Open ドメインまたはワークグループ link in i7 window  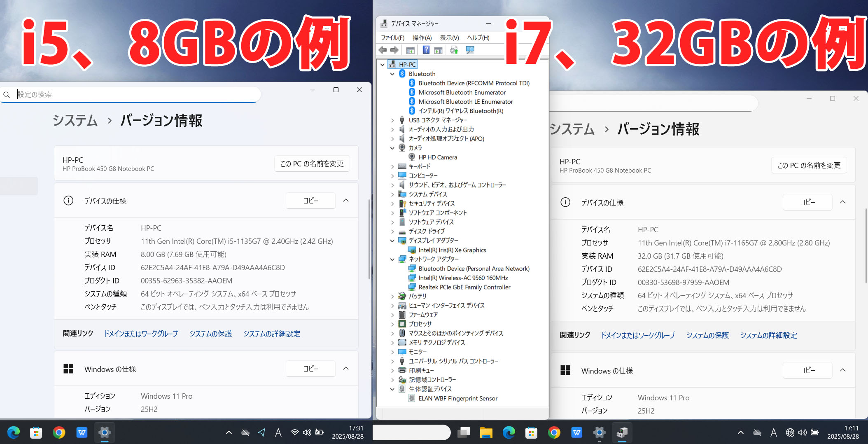(638, 335)
